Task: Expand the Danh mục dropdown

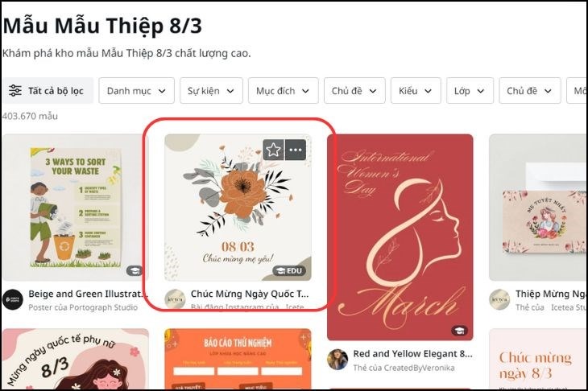Action: pyautogui.click(x=136, y=91)
